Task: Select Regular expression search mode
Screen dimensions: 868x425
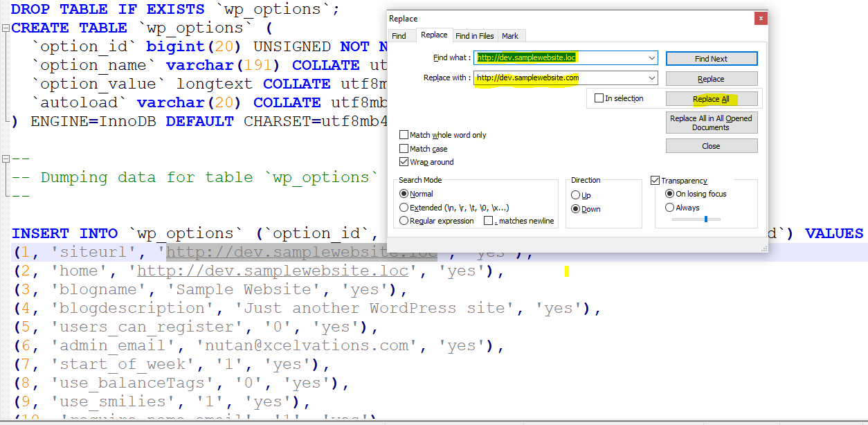Action: (437, 221)
